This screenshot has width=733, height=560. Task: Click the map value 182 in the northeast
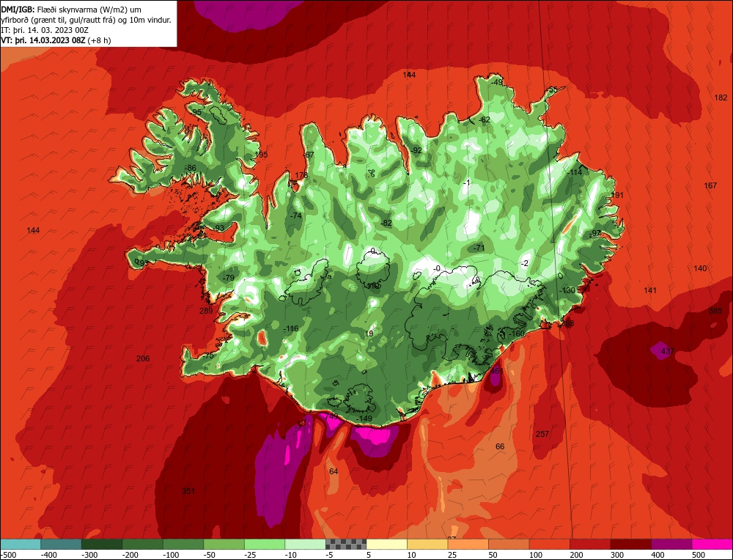tap(721, 97)
